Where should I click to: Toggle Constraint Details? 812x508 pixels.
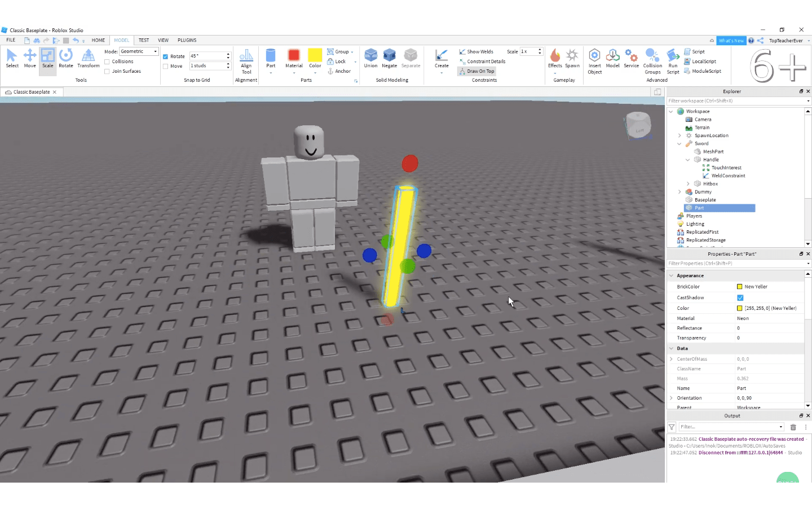tap(482, 62)
